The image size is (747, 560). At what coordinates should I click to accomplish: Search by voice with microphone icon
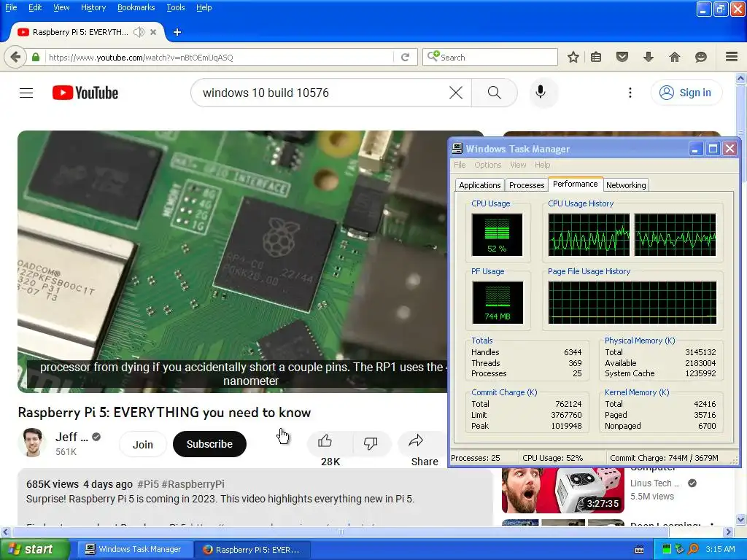coord(541,93)
